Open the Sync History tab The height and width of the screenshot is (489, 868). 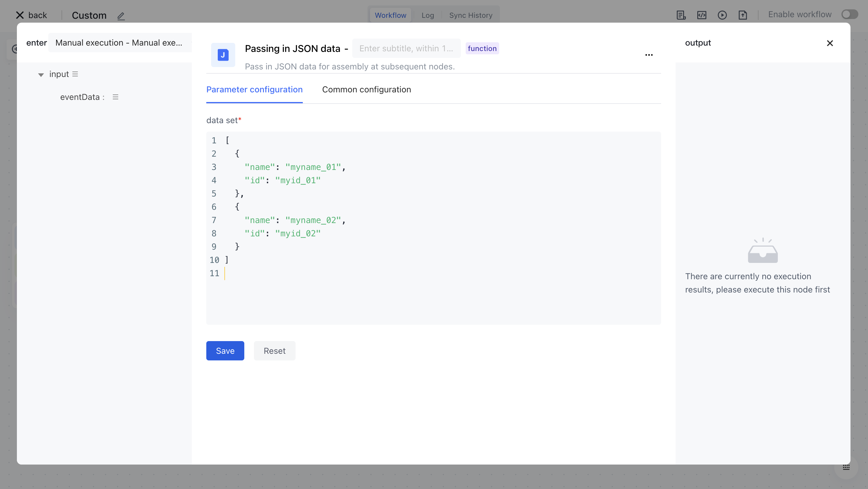470,15
